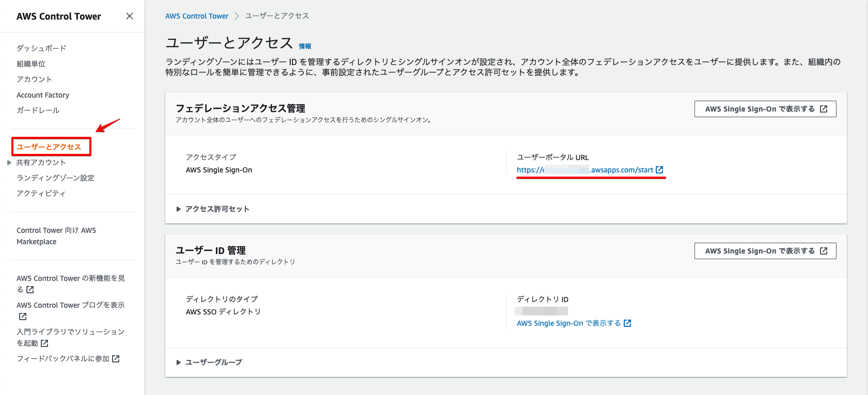Open ランディングゾーン設定 page
Viewport: 868px width, 395px height.
tap(55, 178)
